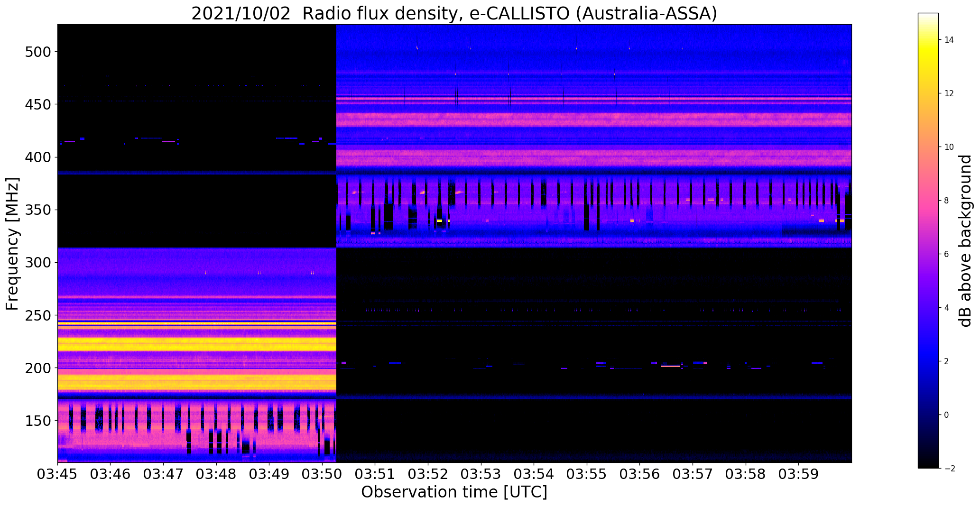Click the 200 frequency tick label
This screenshot has width=980, height=506.
point(38,368)
